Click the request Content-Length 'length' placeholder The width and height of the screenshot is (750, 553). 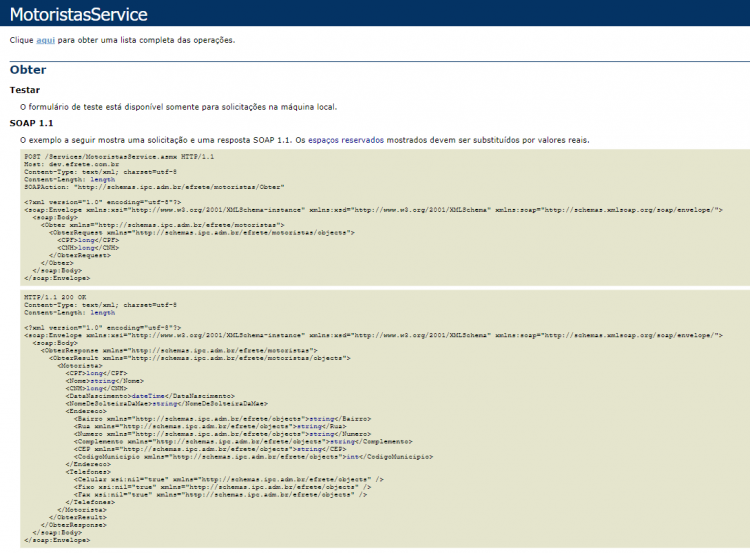pyautogui.click(x=103, y=179)
